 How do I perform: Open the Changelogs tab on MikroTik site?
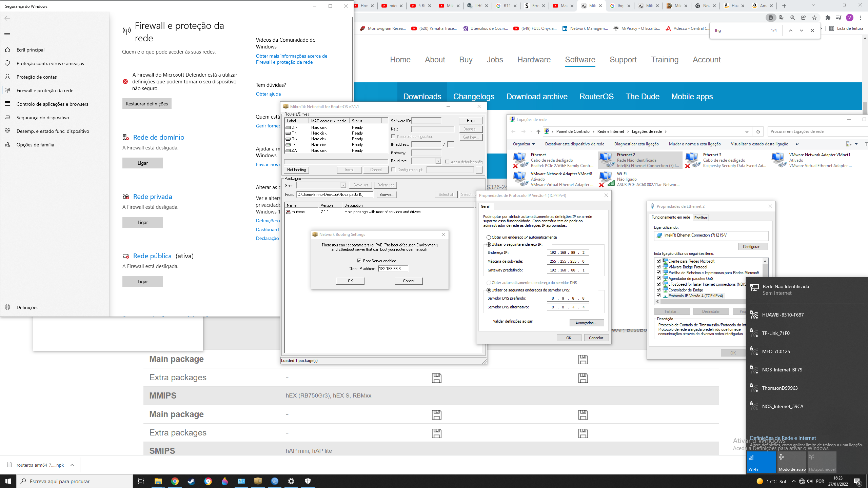tap(473, 97)
